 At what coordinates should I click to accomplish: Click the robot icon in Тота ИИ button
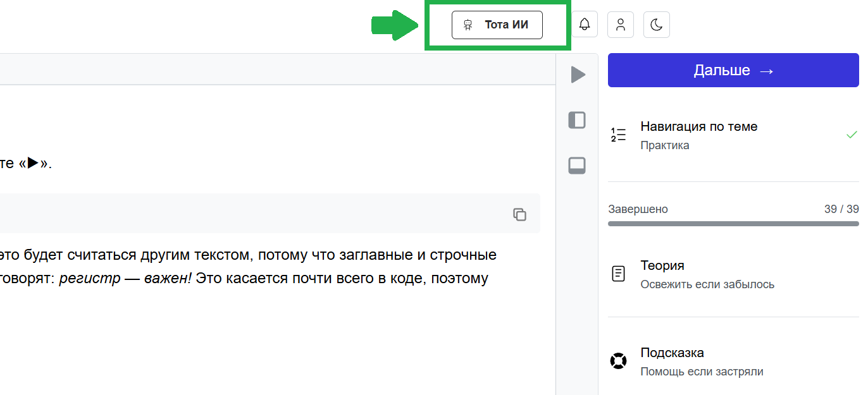468,25
